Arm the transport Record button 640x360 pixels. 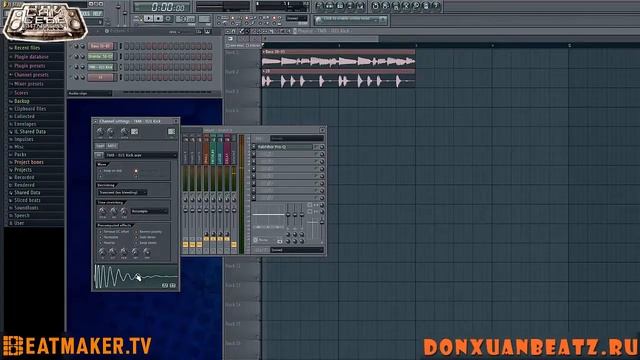click(x=168, y=19)
